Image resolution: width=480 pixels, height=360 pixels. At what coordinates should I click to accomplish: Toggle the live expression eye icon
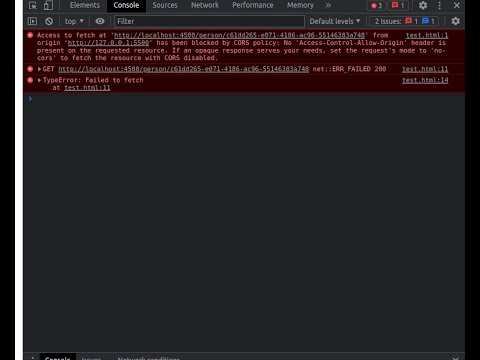tap(100, 21)
